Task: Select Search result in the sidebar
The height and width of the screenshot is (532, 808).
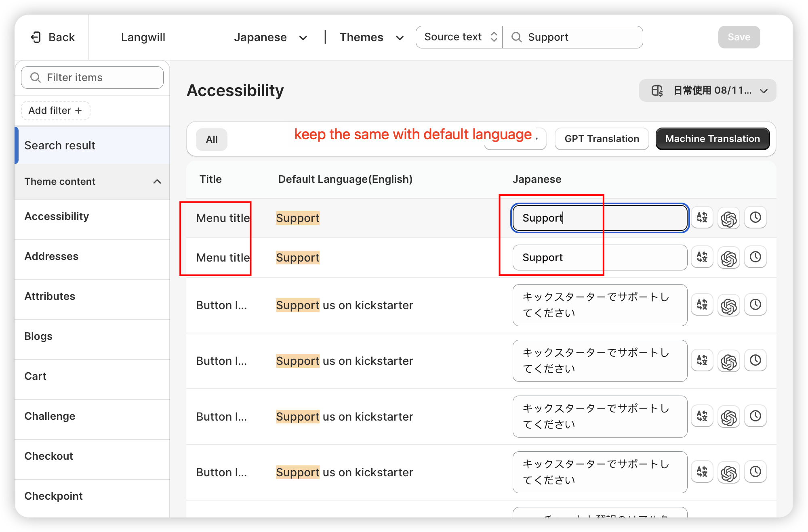Action: coord(93,145)
